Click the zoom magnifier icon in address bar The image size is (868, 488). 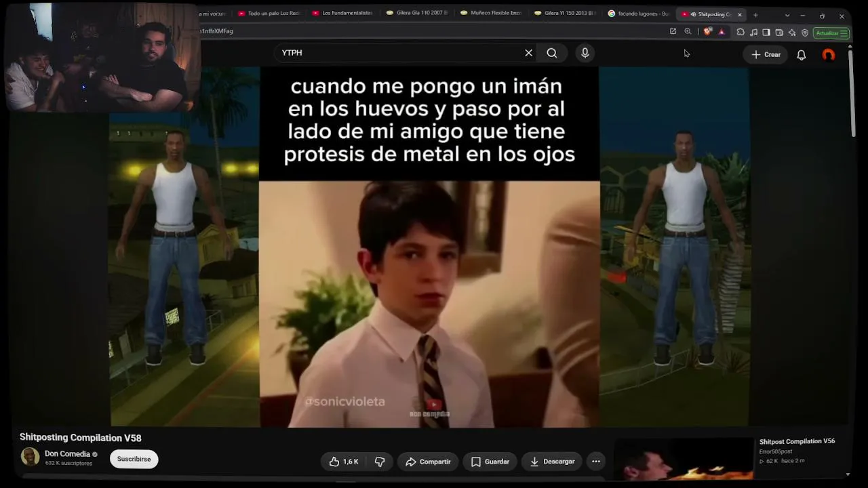(688, 31)
